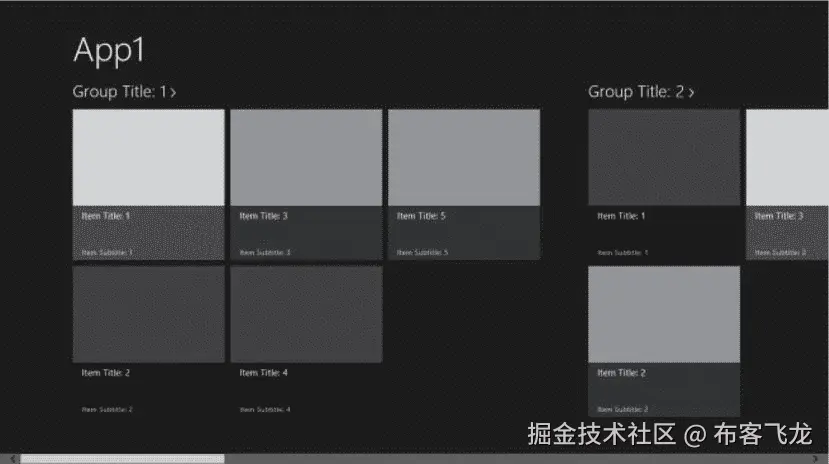Open Item Title: 2 thumbnail in Group 2

(664, 314)
